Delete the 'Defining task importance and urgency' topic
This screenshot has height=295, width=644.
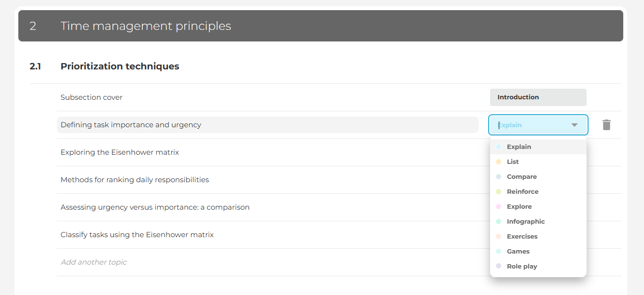tap(606, 125)
